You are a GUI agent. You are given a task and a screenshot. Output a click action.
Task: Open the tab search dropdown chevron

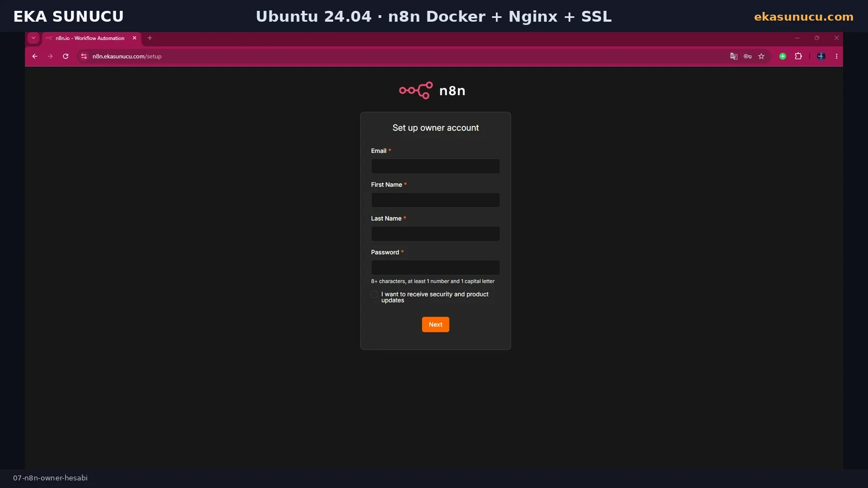click(x=34, y=38)
